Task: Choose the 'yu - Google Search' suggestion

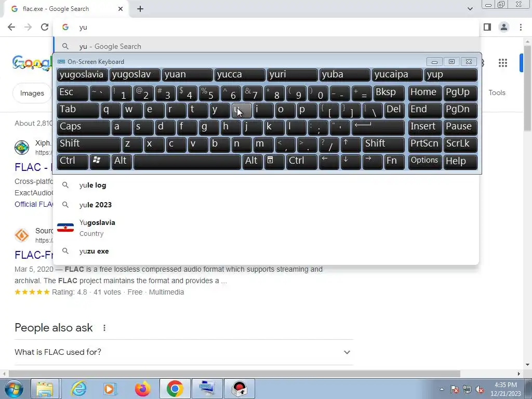Action: [266, 46]
